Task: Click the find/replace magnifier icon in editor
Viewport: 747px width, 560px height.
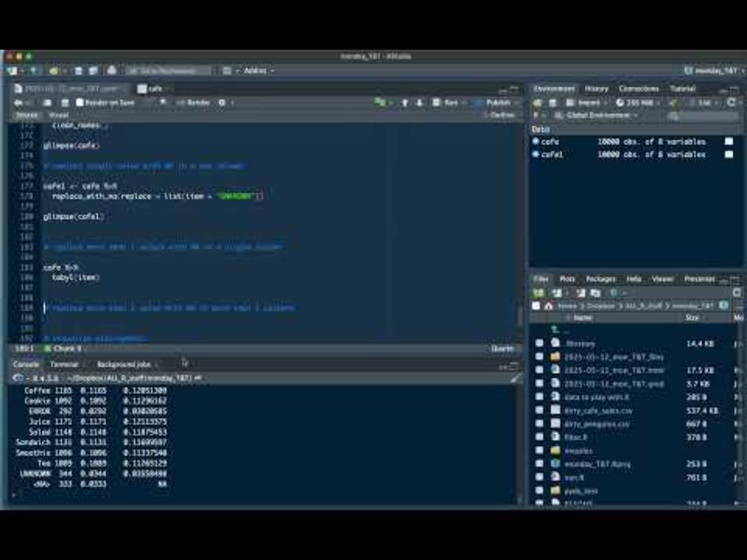Action: pos(163,102)
